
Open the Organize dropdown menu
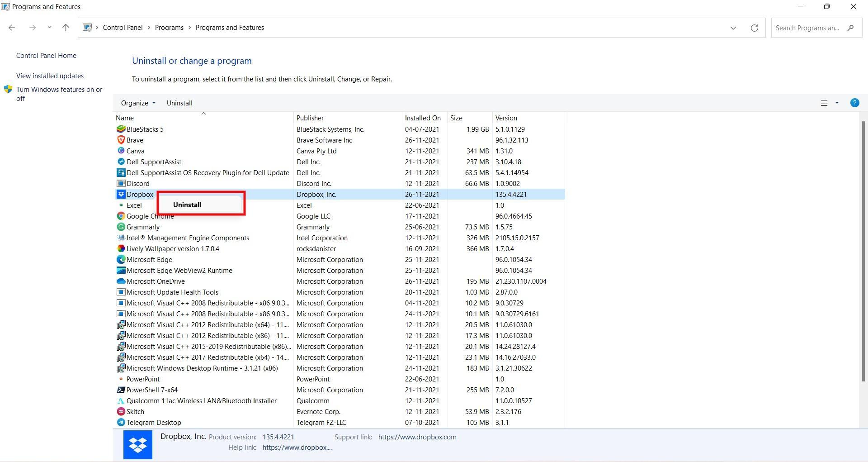[x=138, y=103]
